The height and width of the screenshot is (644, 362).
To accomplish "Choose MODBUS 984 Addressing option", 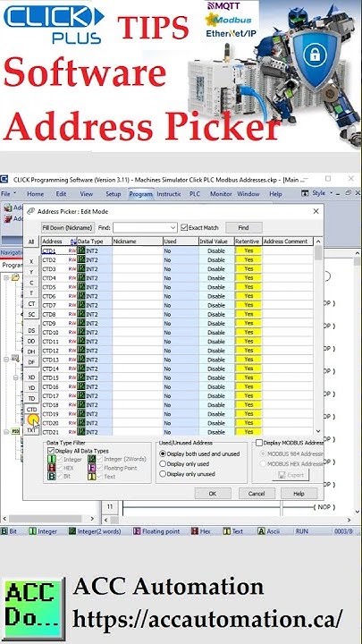I will (263, 453).
